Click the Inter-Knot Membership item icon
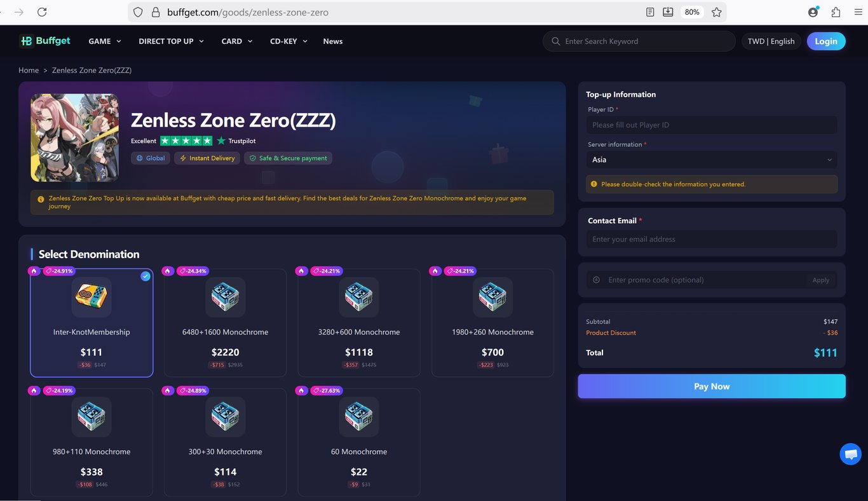Image resolution: width=868 pixels, height=501 pixels. [92, 297]
